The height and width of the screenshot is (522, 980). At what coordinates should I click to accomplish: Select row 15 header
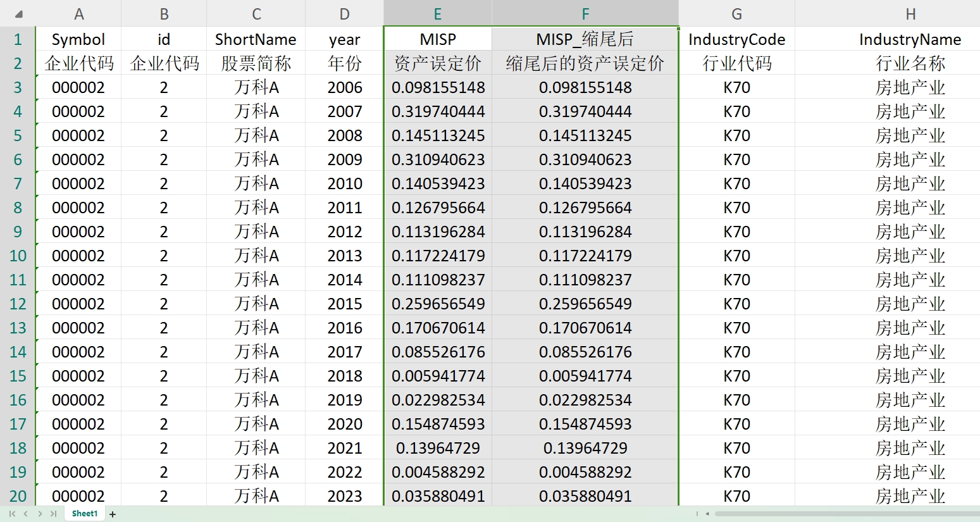tap(18, 376)
